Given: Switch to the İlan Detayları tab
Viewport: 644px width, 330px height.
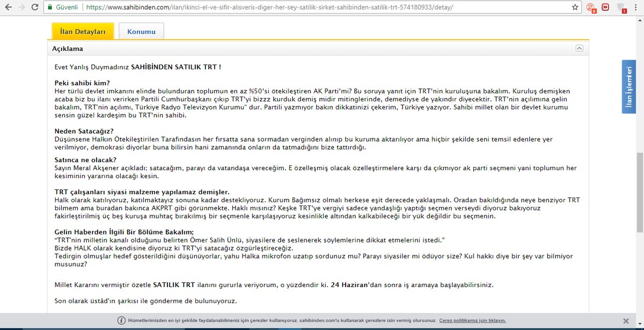Looking at the screenshot, I should [83, 32].
